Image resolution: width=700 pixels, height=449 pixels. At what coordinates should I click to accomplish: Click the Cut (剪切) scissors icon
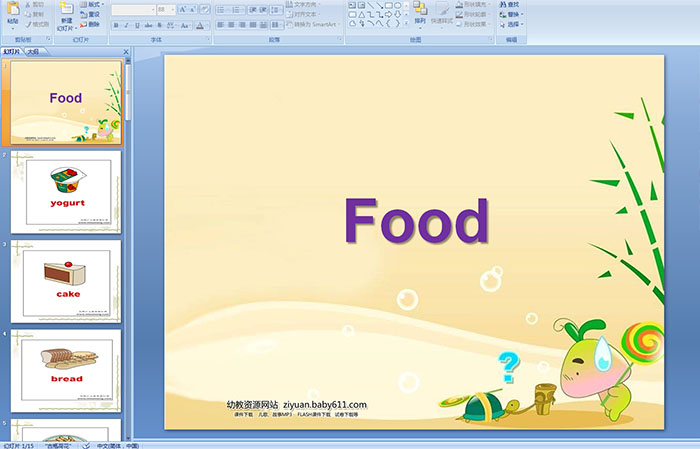(x=28, y=4)
